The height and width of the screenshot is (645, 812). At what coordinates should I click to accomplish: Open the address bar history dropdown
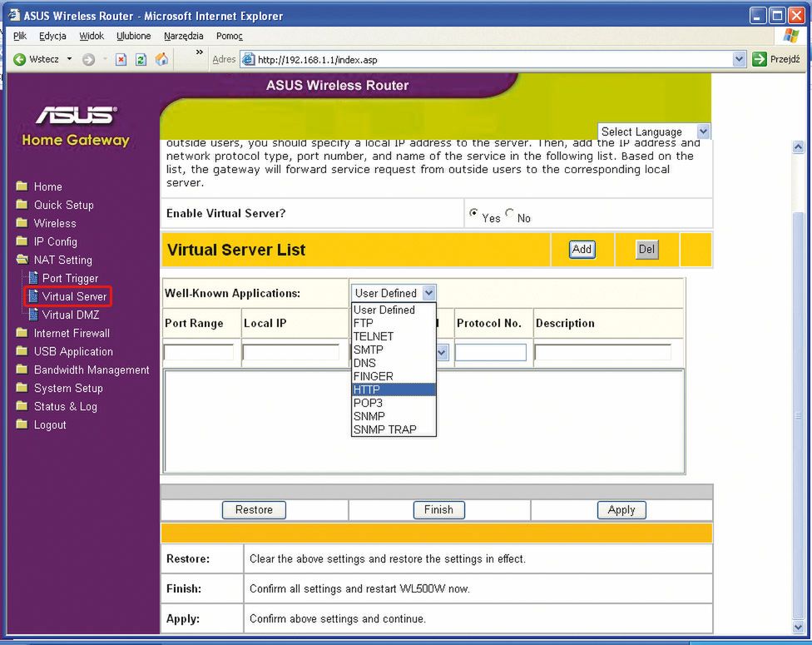pyautogui.click(x=739, y=60)
